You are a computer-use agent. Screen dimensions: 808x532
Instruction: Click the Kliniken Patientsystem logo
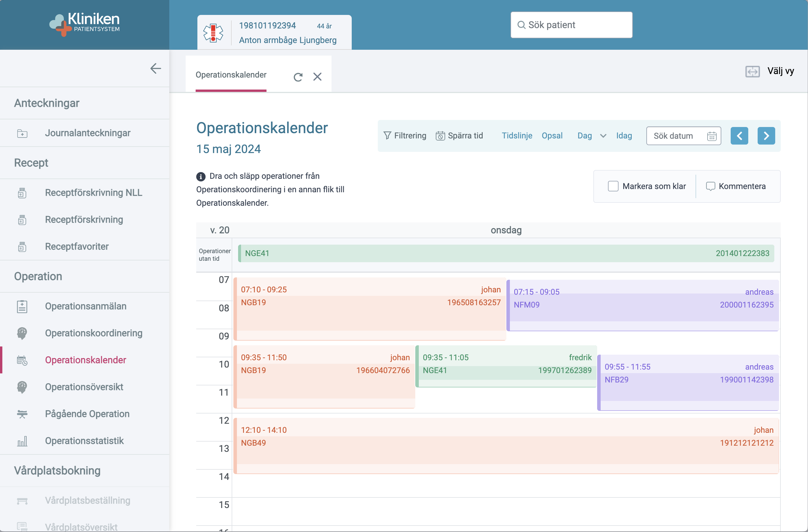85,24
